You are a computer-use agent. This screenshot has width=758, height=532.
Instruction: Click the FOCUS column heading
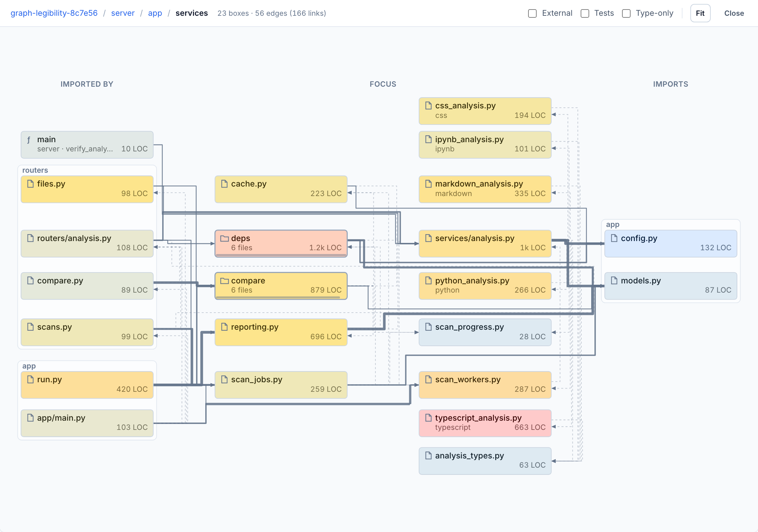[383, 84]
